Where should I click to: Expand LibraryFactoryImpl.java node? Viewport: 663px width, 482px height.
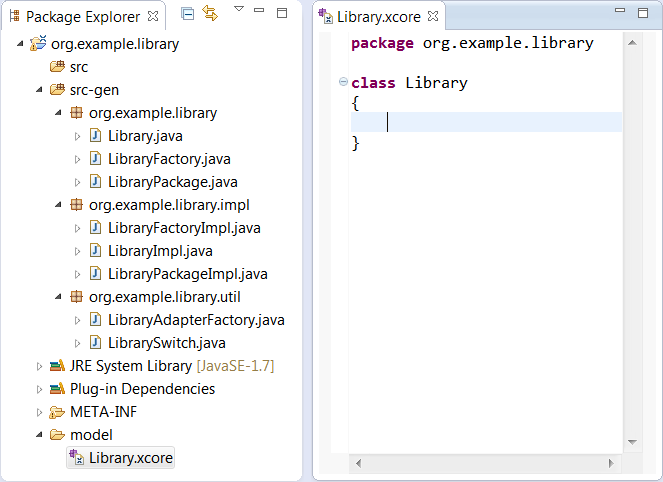tap(77, 228)
